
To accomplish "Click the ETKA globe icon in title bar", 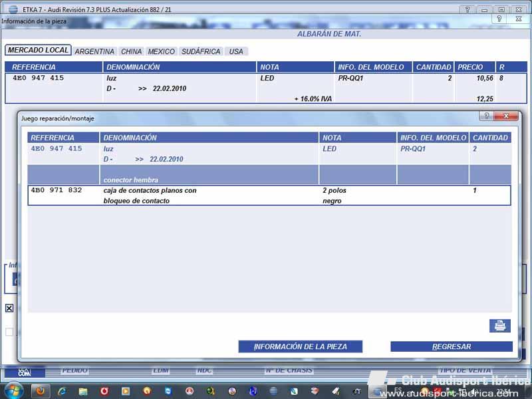I will (x=13, y=9).
